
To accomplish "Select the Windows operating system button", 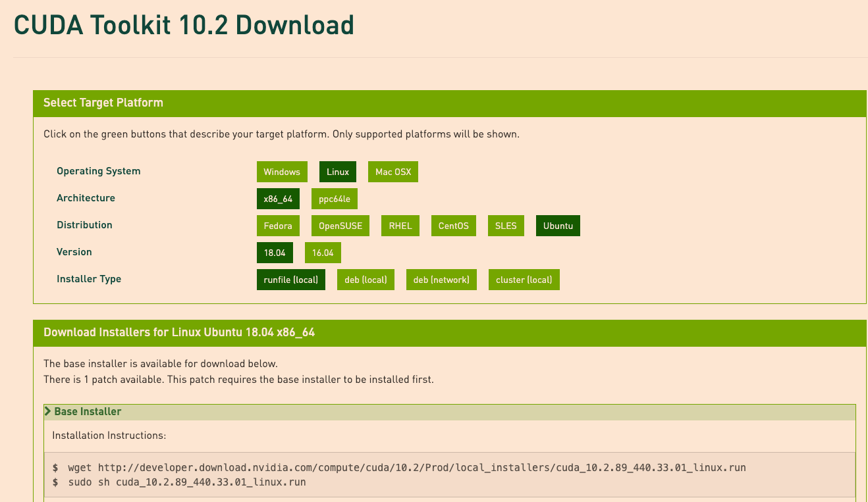I will pos(282,172).
